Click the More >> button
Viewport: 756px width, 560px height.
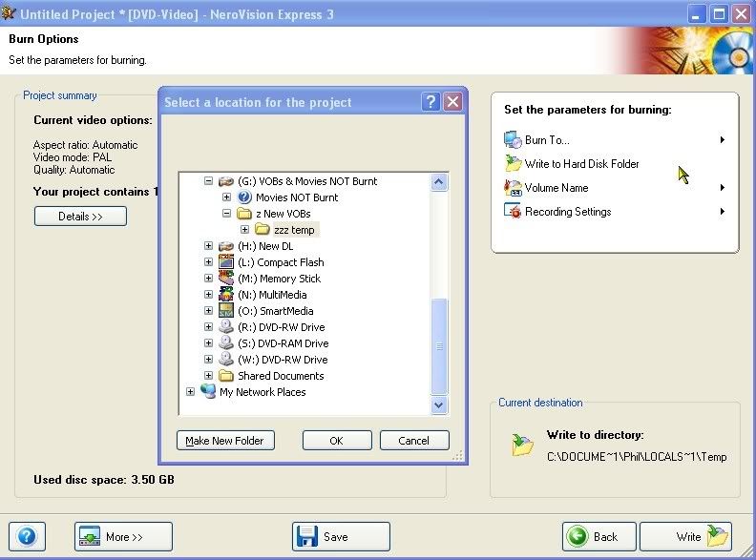[123, 536]
